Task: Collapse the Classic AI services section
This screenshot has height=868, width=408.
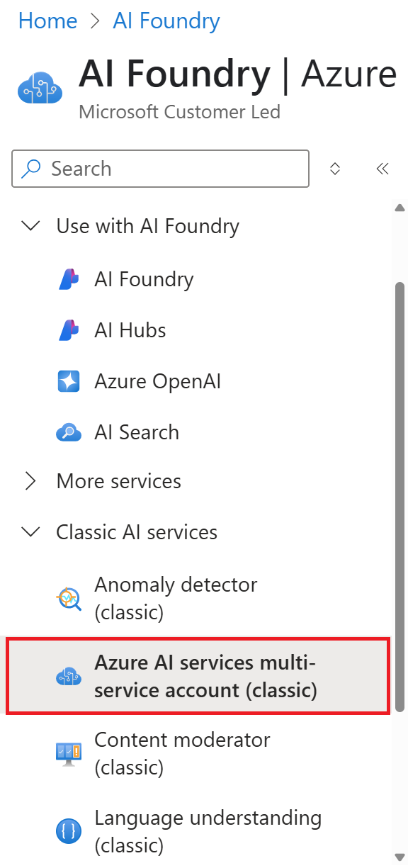Action: point(30,532)
